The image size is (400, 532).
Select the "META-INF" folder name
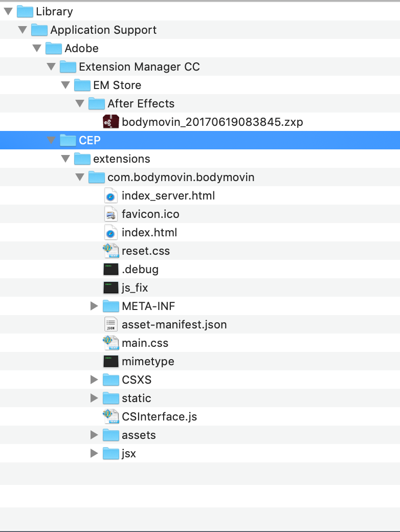tap(149, 306)
